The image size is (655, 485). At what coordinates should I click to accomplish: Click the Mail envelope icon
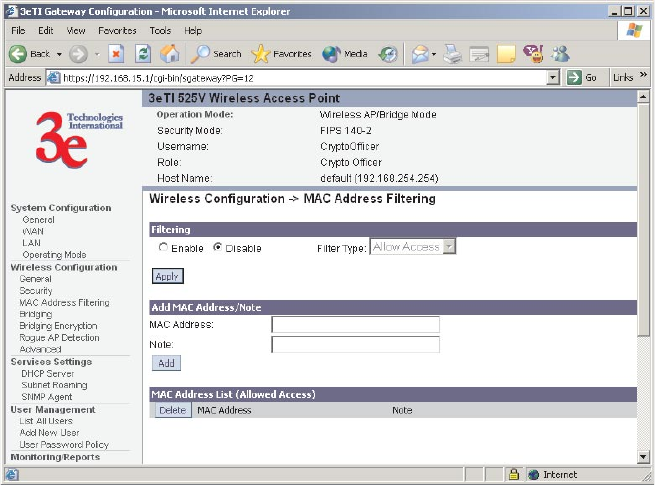(x=420, y=54)
